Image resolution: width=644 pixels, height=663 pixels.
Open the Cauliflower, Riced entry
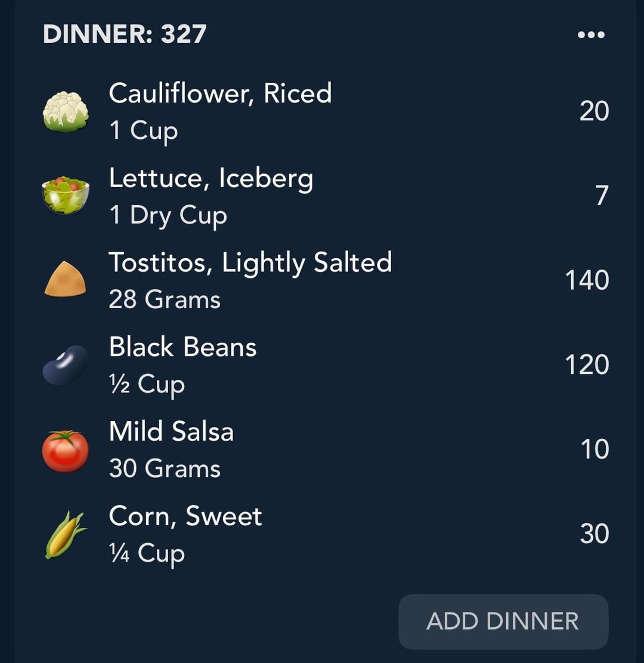coord(326,111)
